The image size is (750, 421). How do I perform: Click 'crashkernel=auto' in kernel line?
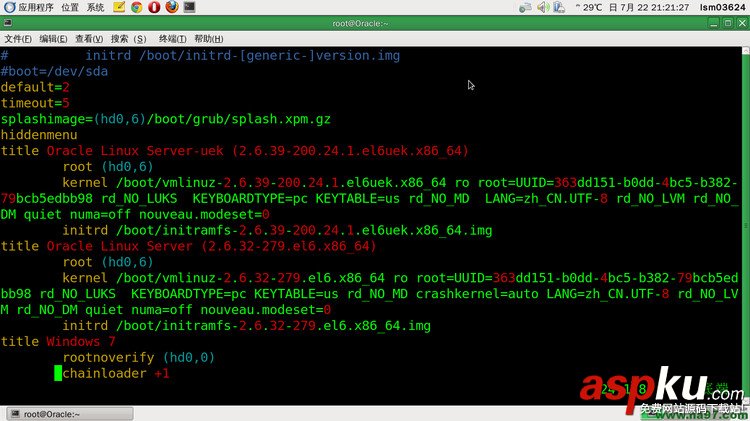coord(477,294)
